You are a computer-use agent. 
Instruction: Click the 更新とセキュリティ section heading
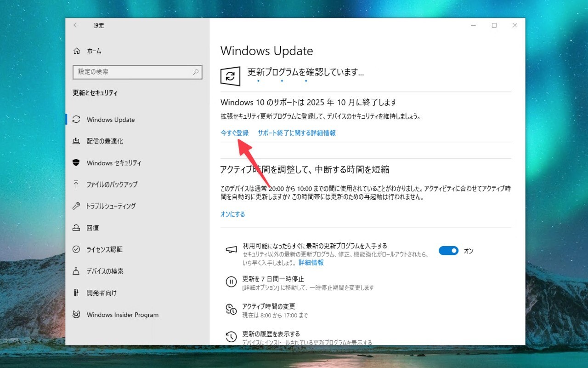pos(95,93)
